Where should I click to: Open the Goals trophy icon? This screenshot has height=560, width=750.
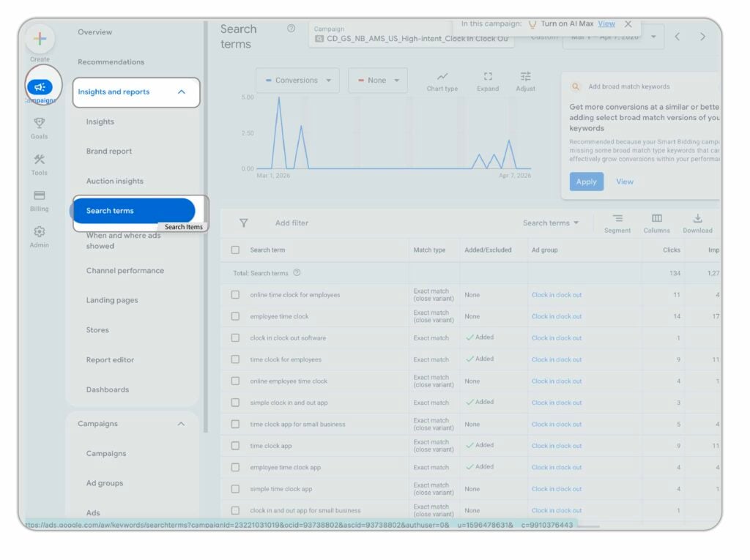40,123
